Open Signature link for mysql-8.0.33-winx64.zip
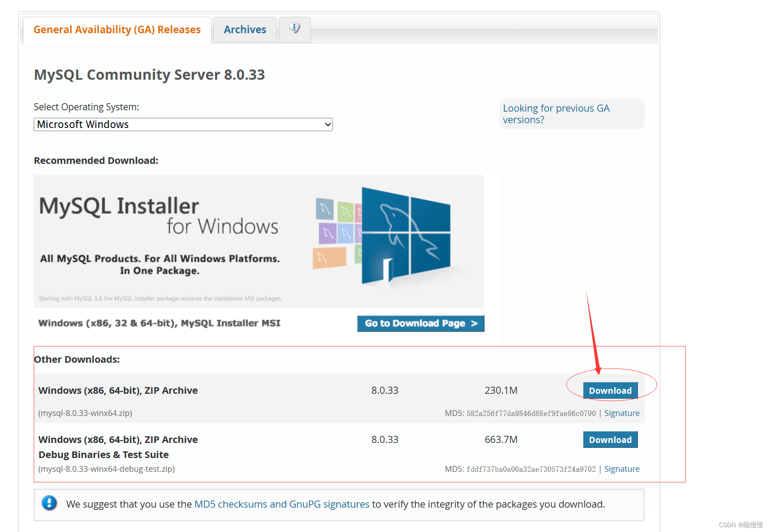 coord(622,413)
